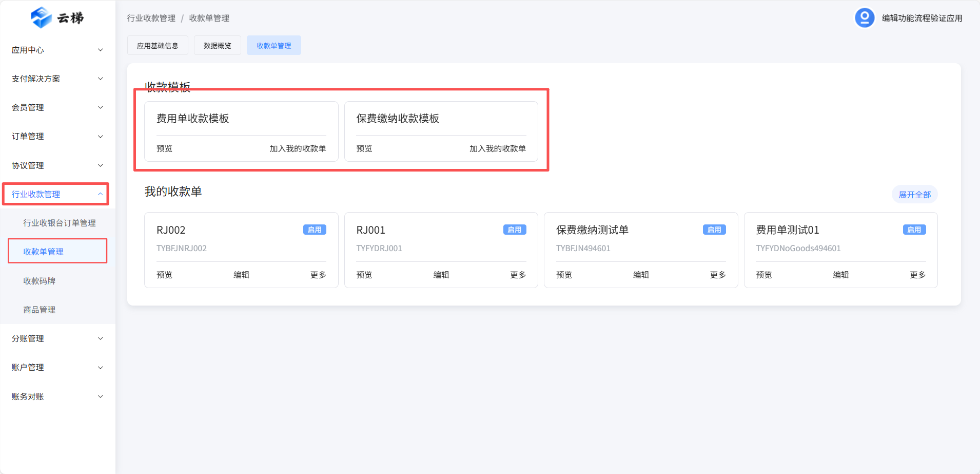The height and width of the screenshot is (474, 980).
Task: Click 启用 status badge on 保费缴纳测试单
Action: (714, 230)
